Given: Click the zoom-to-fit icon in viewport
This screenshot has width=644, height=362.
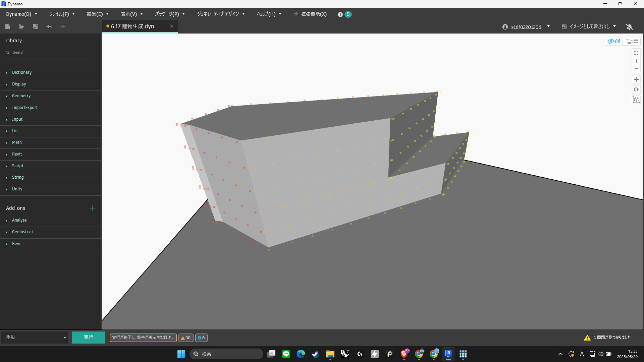Looking at the screenshot, I should click(636, 53).
